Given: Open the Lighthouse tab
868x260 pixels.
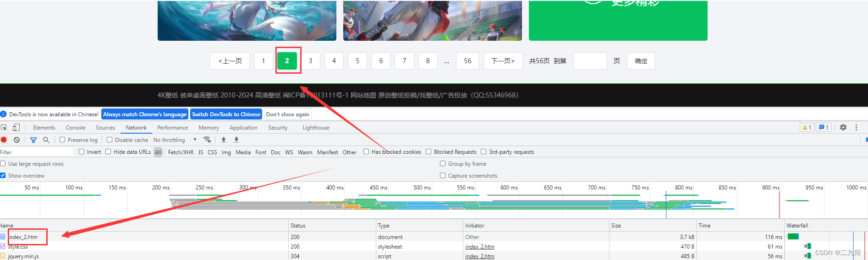Looking at the screenshot, I should point(316,128).
